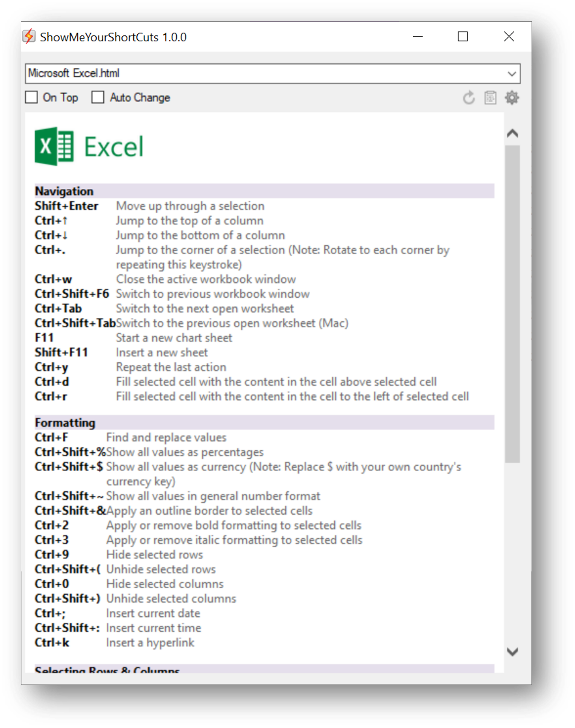Click 'Hide selected rows'
Viewport: 575px width, 728px height.
click(155, 555)
